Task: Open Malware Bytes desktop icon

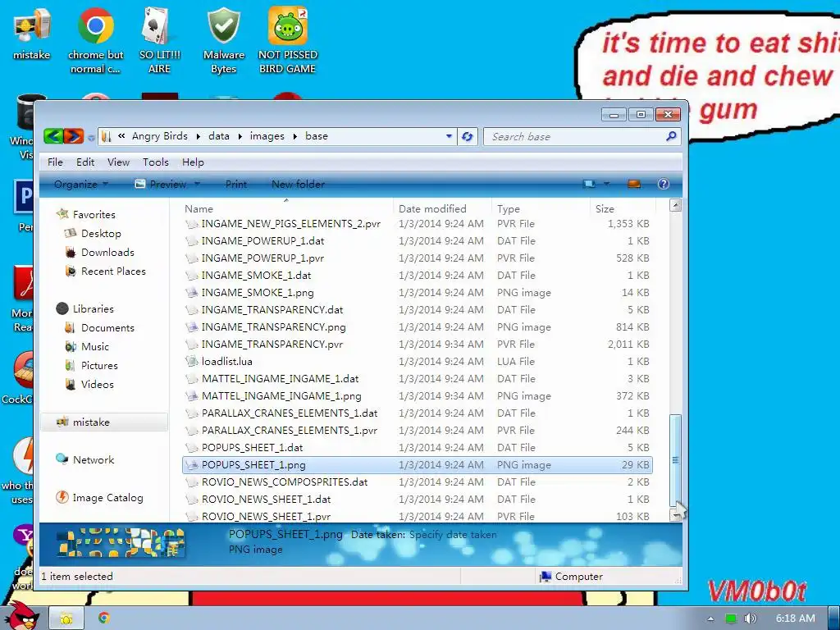Action: tap(223, 40)
